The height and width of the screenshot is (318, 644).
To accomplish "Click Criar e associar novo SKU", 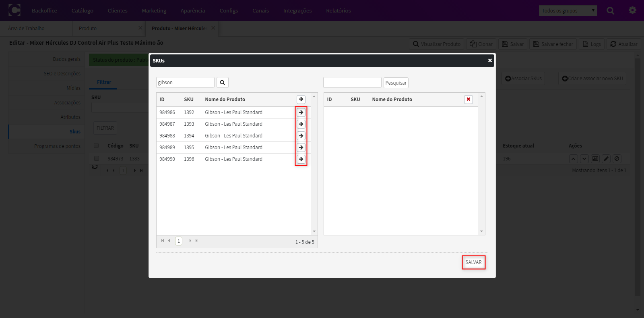I will click(592, 78).
